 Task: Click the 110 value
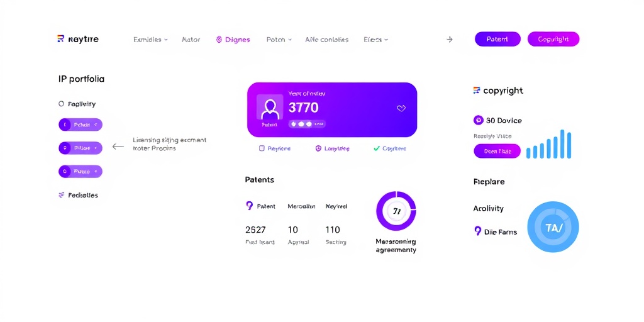[x=332, y=230]
